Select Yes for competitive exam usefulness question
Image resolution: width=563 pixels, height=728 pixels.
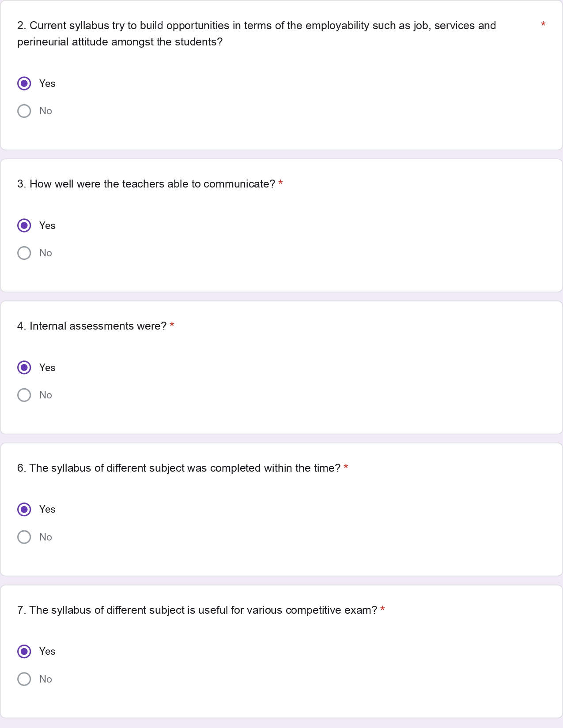tap(24, 652)
